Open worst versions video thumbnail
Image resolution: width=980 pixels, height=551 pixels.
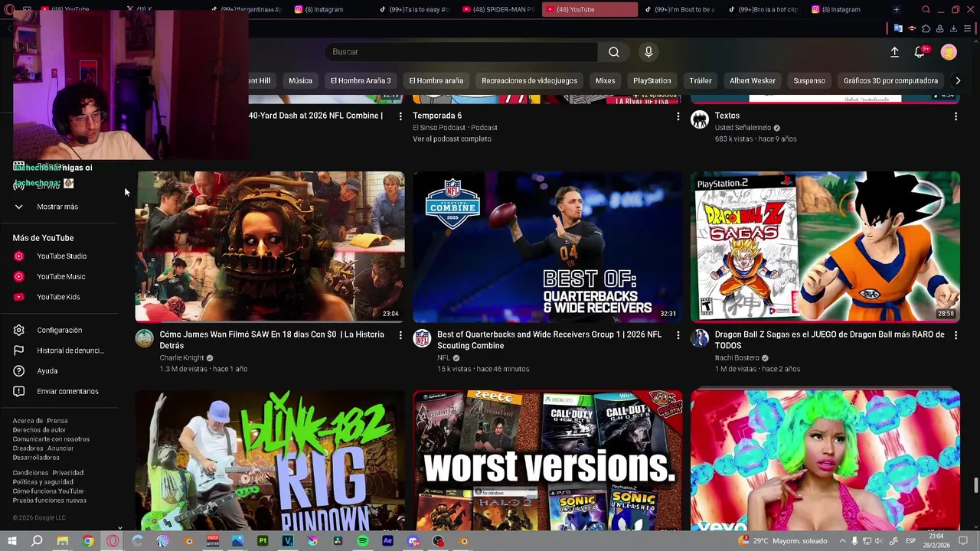tap(547, 461)
